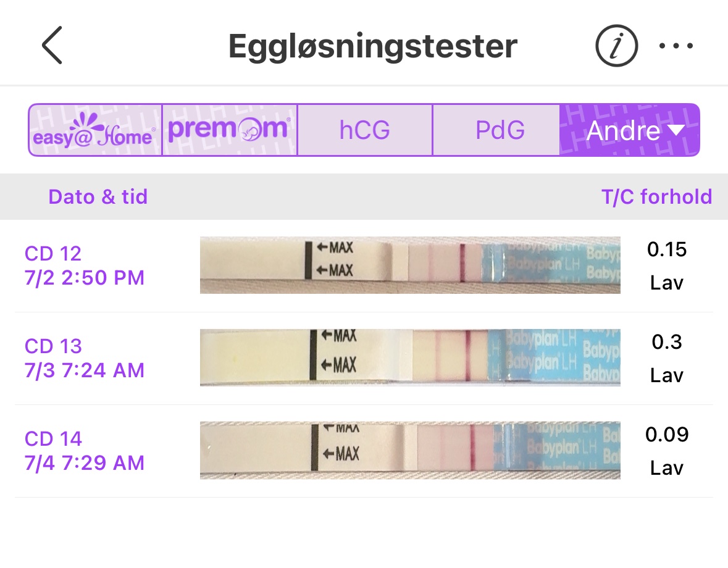Open the info circle icon
The width and height of the screenshot is (728, 568).
tap(616, 46)
